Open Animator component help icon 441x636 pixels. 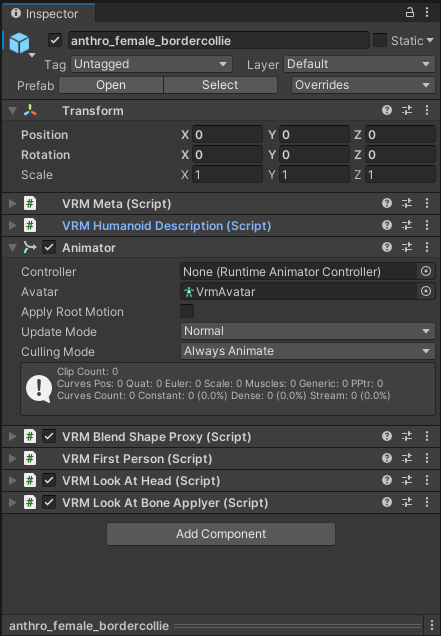(387, 247)
